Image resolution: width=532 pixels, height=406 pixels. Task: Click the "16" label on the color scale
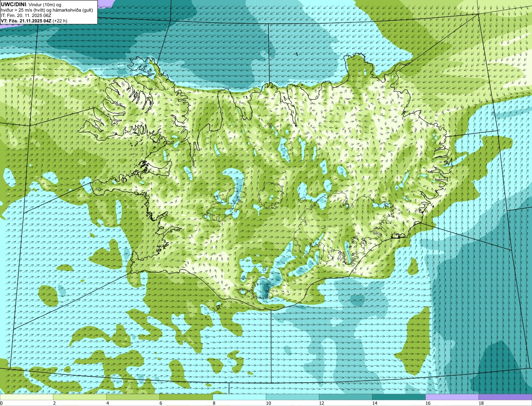click(428, 403)
